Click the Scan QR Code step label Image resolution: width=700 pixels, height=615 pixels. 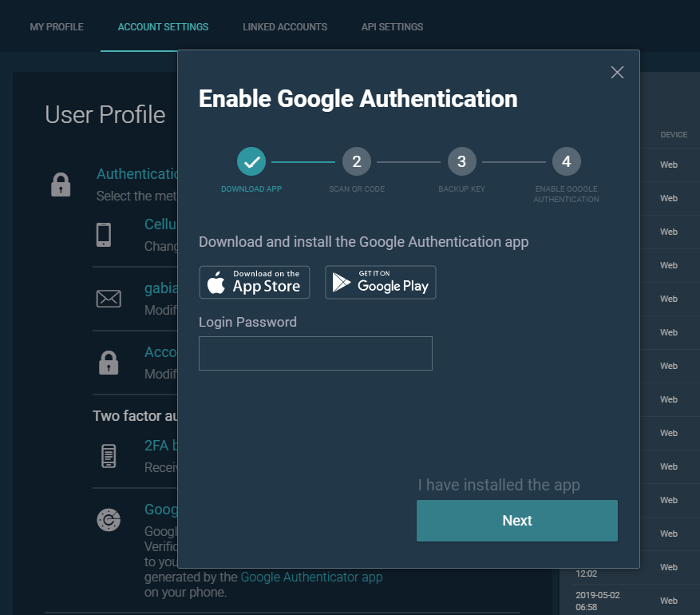point(357,189)
